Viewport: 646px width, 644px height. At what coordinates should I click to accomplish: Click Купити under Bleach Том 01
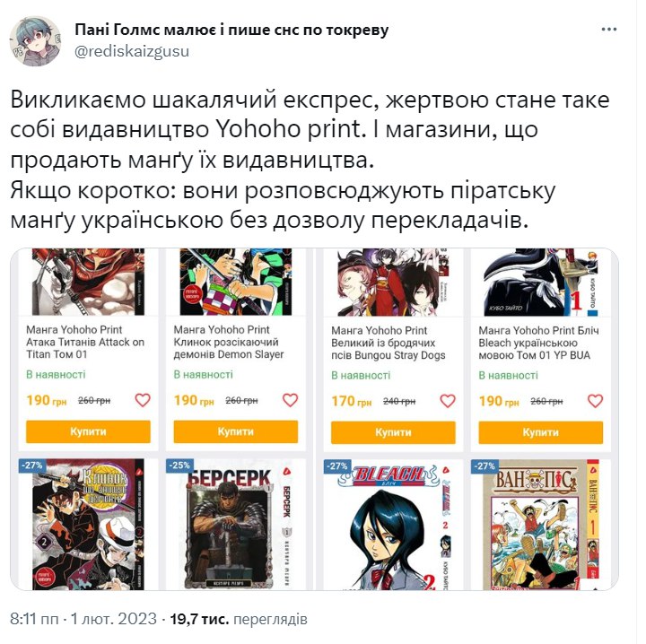pos(540,432)
